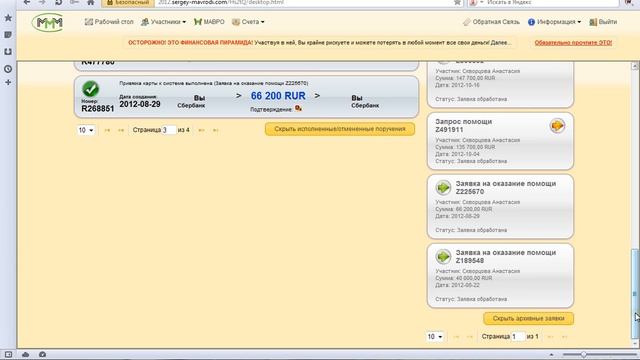
Task: Open Обратная Связь menu item
Action: coord(491,22)
